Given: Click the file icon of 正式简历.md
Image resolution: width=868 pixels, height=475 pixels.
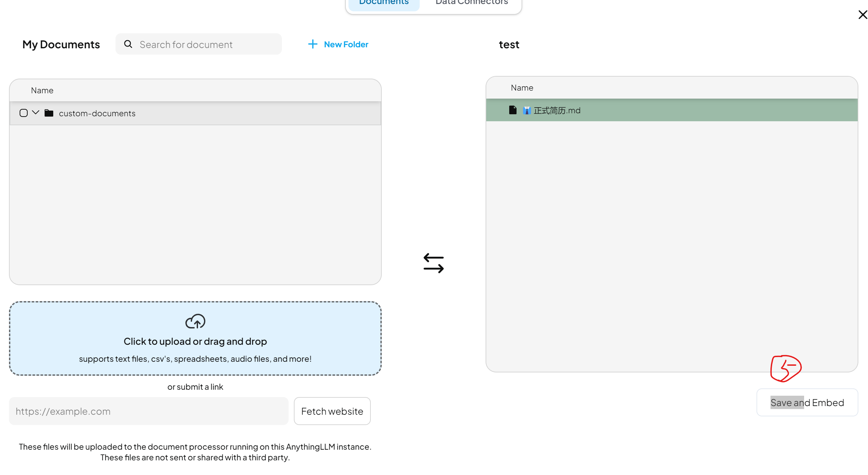Looking at the screenshot, I should coord(513,110).
